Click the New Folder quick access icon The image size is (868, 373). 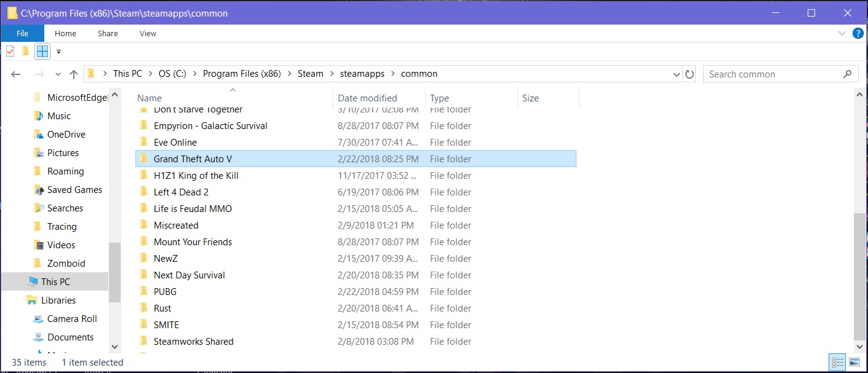coord(25,51)
